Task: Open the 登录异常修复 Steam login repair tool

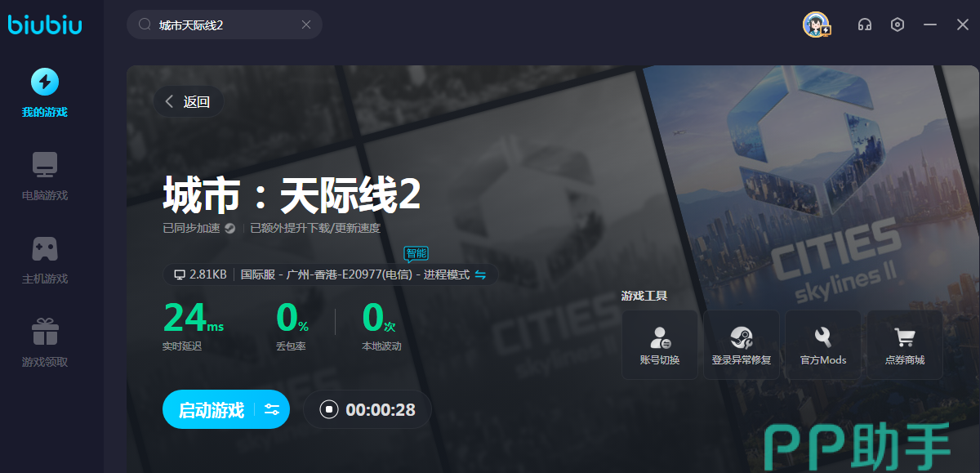Action: pos(741,344)
